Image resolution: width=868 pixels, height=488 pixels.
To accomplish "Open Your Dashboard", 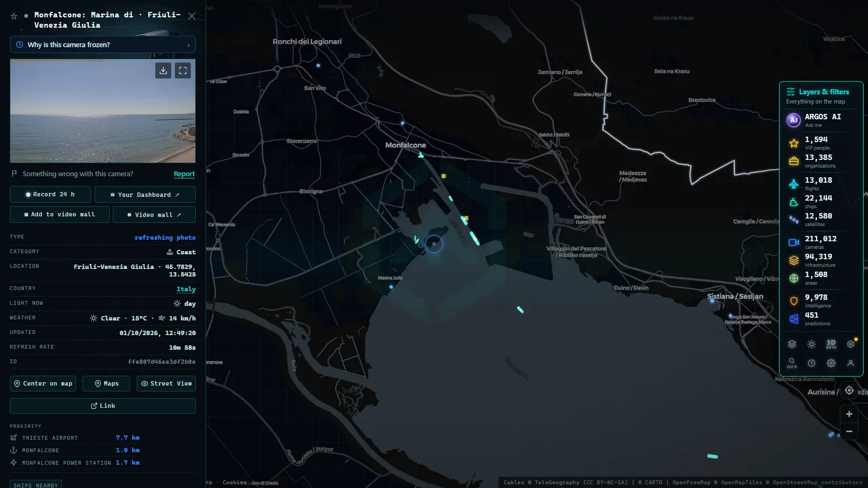I will 145,194.
